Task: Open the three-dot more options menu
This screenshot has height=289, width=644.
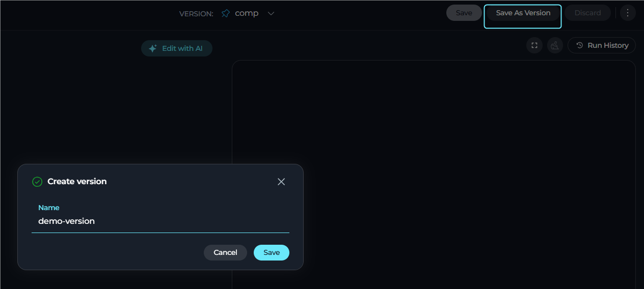Action: 628,13
